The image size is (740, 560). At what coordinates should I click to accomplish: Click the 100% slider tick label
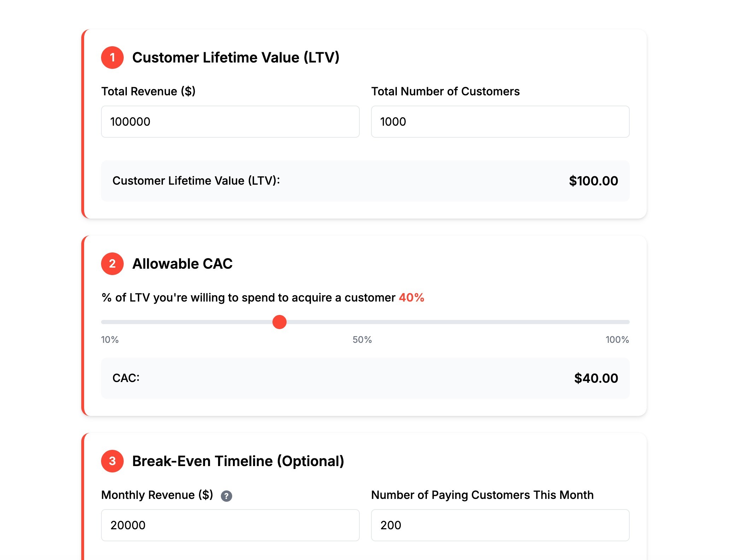tap(617, 340)
